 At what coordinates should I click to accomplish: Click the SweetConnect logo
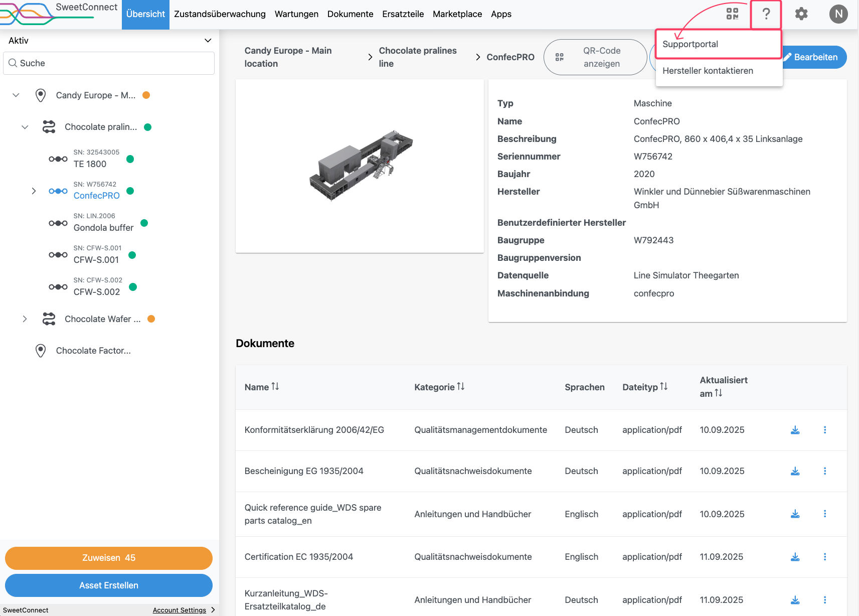pos(59,14)
